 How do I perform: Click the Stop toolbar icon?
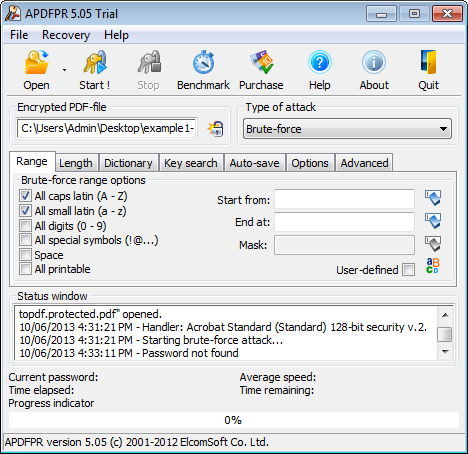point(149,62)
